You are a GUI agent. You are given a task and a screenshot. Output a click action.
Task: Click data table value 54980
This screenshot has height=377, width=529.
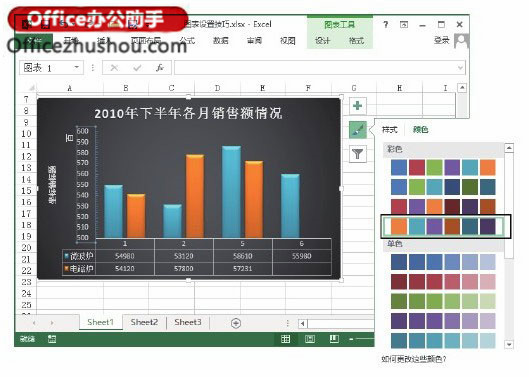pyautogui.click(x=124, y=256)
